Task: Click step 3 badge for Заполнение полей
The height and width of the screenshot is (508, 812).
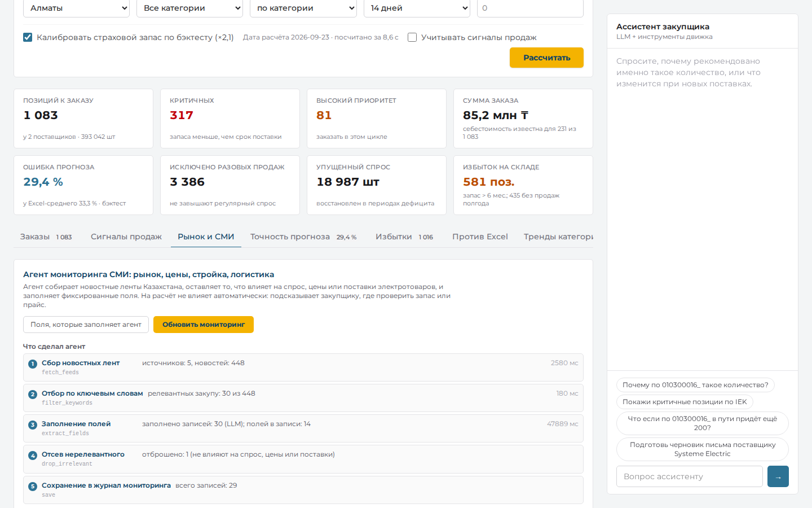Action: click(33, 424)
